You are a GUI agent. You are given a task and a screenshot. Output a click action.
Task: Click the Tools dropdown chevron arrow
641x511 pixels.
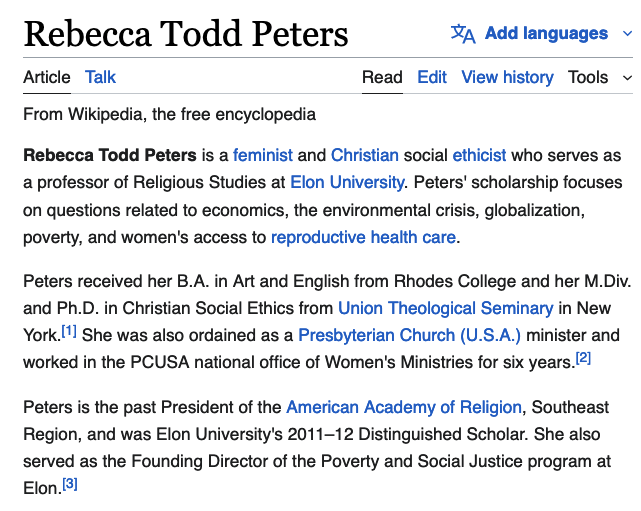pyautogui.click(x=627, y=77)
